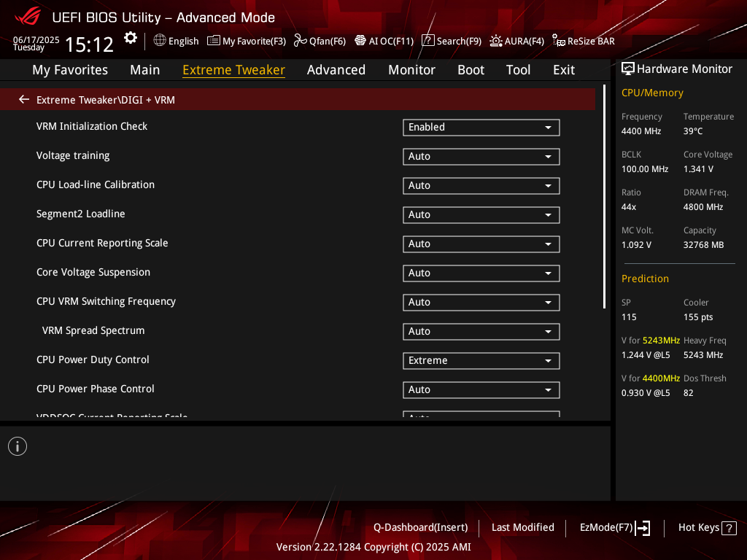Switch to the Monitor tab
747x560 pixels.
coord(411,70)
